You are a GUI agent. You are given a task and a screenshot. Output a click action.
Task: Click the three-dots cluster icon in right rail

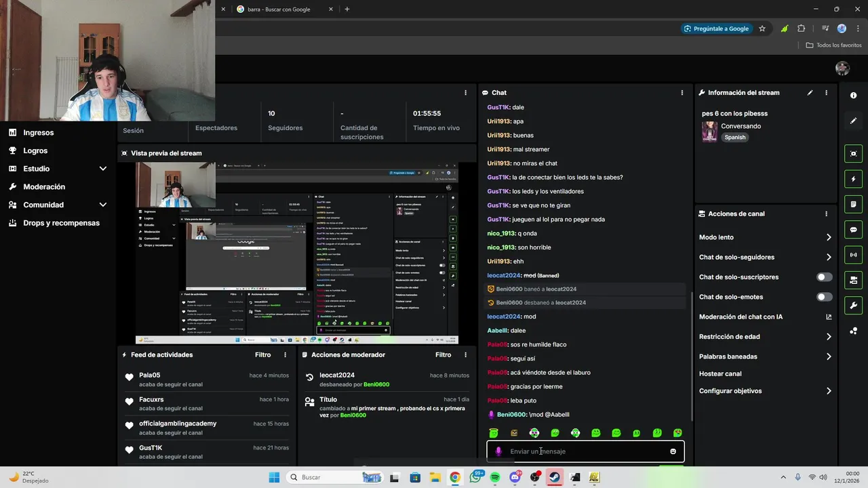tap(853, 331)
